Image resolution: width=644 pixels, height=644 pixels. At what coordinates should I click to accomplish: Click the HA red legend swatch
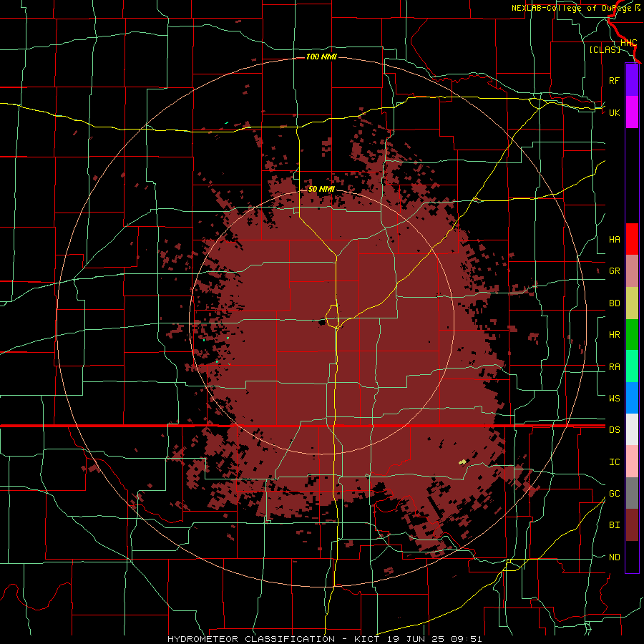(x=632, y=239)
